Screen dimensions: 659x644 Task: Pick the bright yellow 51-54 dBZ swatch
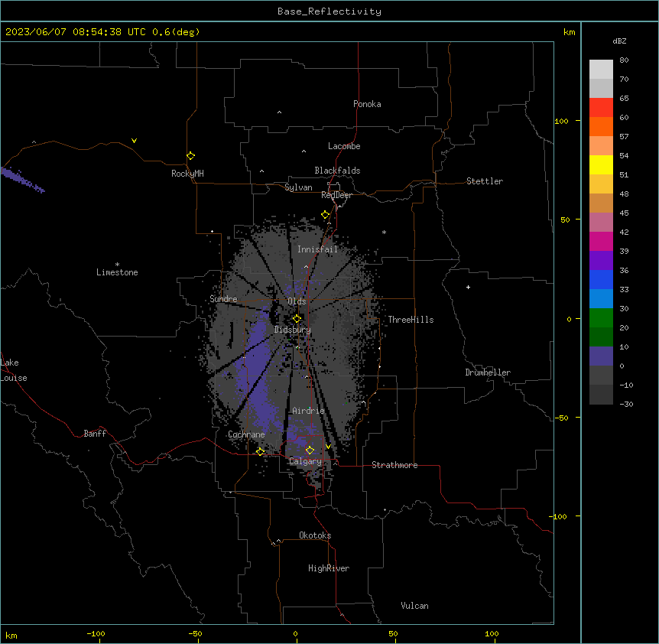tap(601, 164)
